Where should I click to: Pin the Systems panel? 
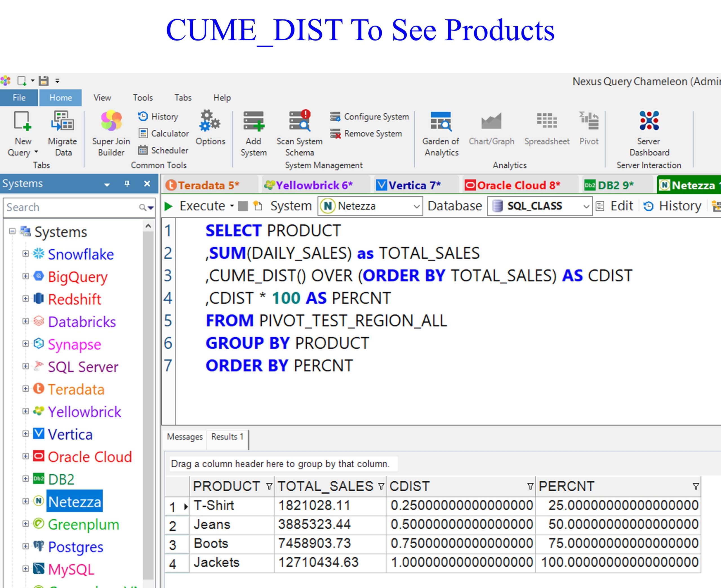click(127, 184)
